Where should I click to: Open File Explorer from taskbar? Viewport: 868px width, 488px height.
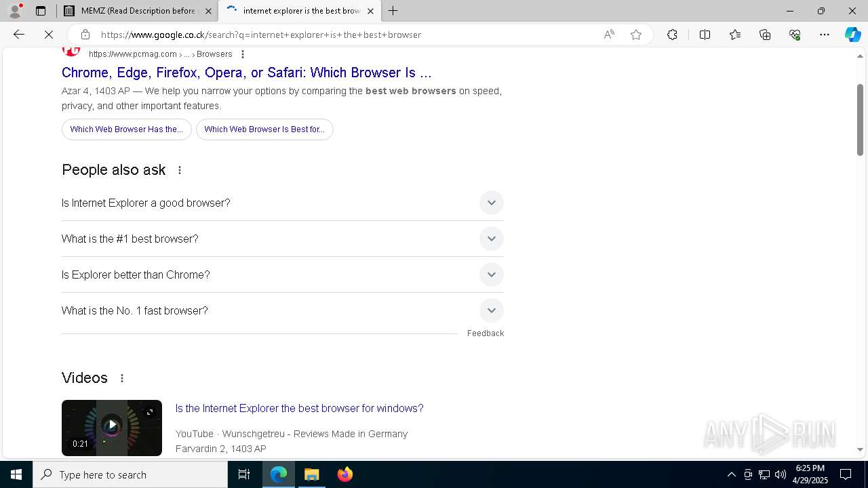(312, 474)
